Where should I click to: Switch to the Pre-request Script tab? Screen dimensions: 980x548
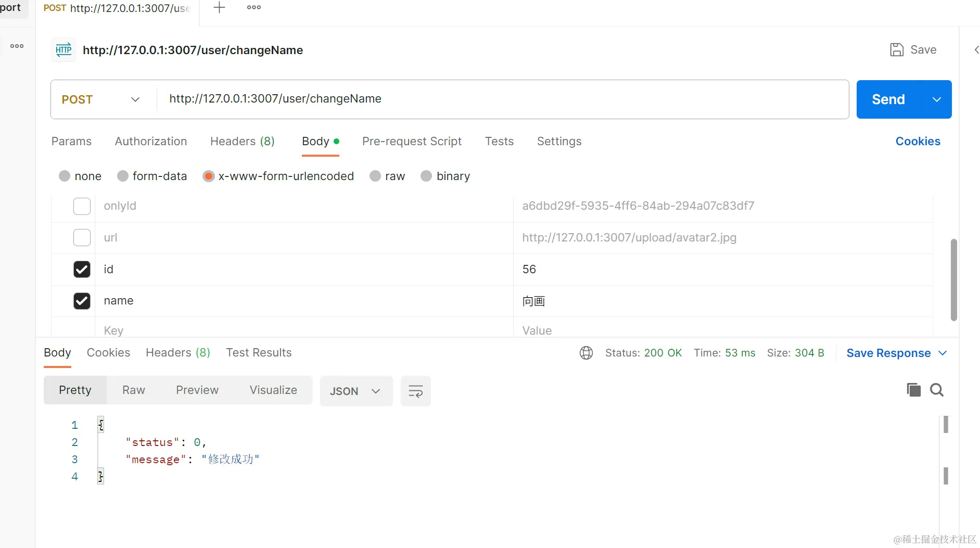click(412, 141)
